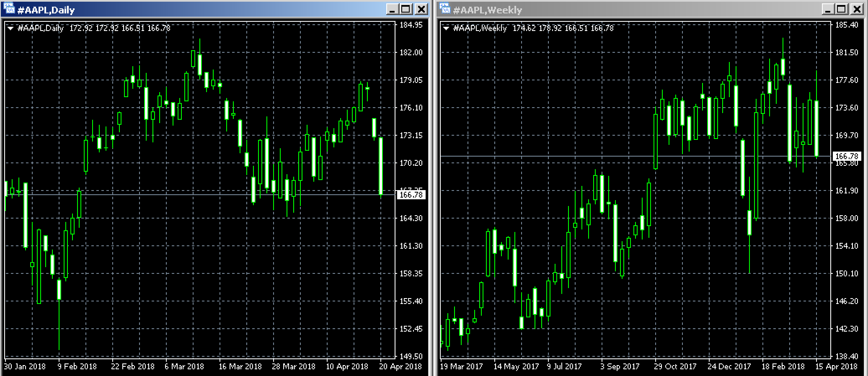
Task: Click the 161.90 price level on the Weekly scale
Action: point(847,191)
